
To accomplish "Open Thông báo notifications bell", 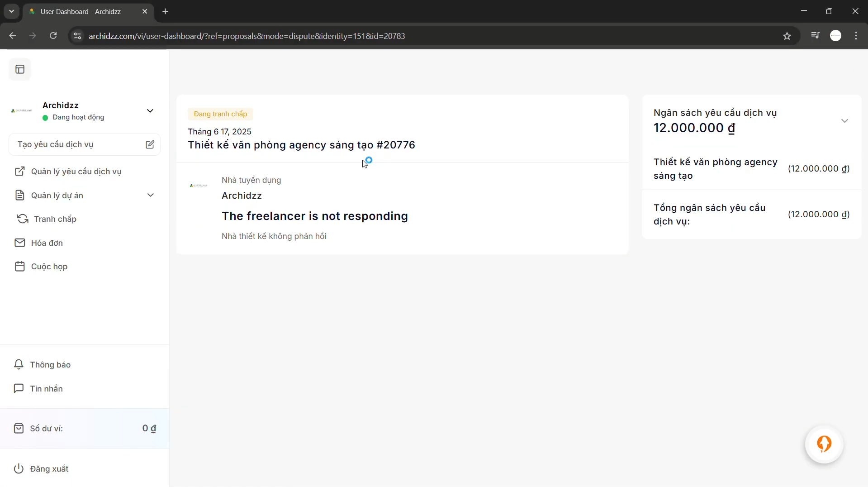I will [50, 365].
